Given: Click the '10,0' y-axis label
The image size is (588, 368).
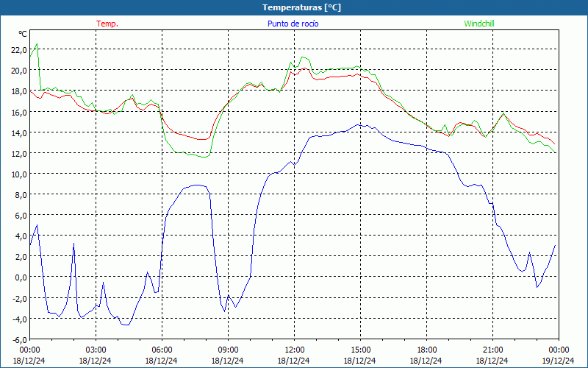Looking at the screenshot, I should click(19, 174).
